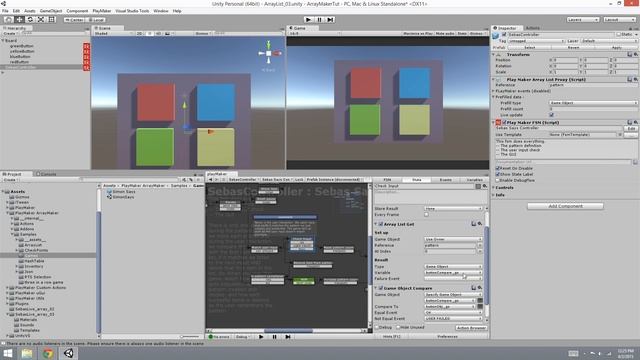Open Windows Start button
The height and width of the screenshot is (360, 640).
[x=8, y=353]
